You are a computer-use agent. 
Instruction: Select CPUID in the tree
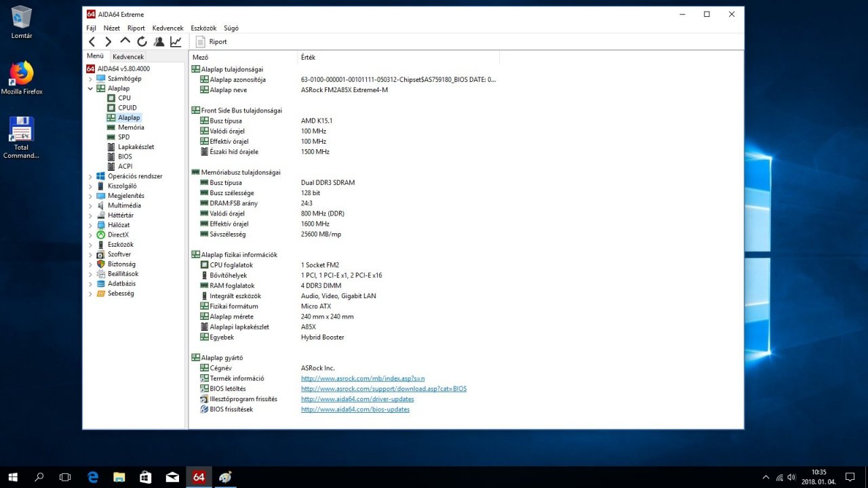[x=127, y=108]
